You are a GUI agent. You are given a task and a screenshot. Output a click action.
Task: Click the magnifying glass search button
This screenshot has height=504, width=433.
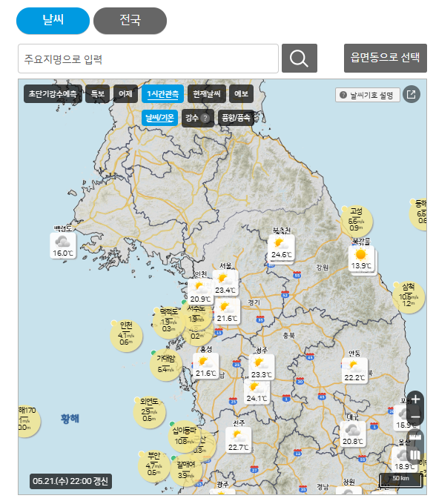click(300, 58)
